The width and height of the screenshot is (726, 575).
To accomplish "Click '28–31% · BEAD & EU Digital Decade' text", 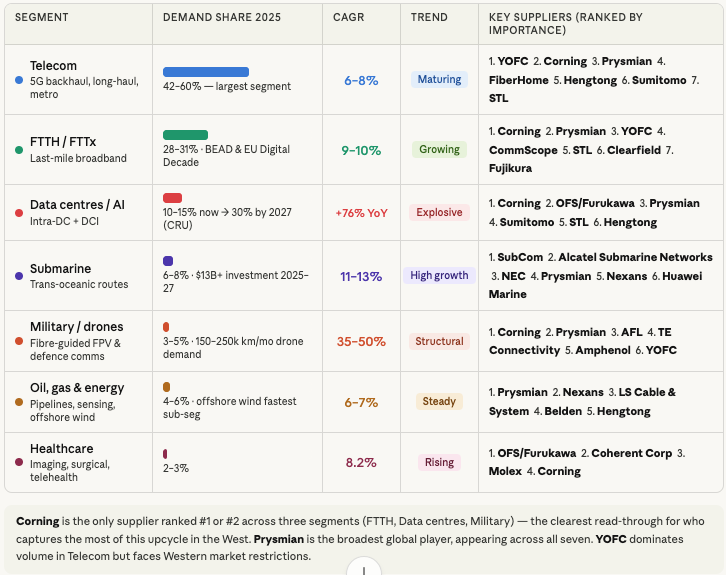I will [226, 156].
